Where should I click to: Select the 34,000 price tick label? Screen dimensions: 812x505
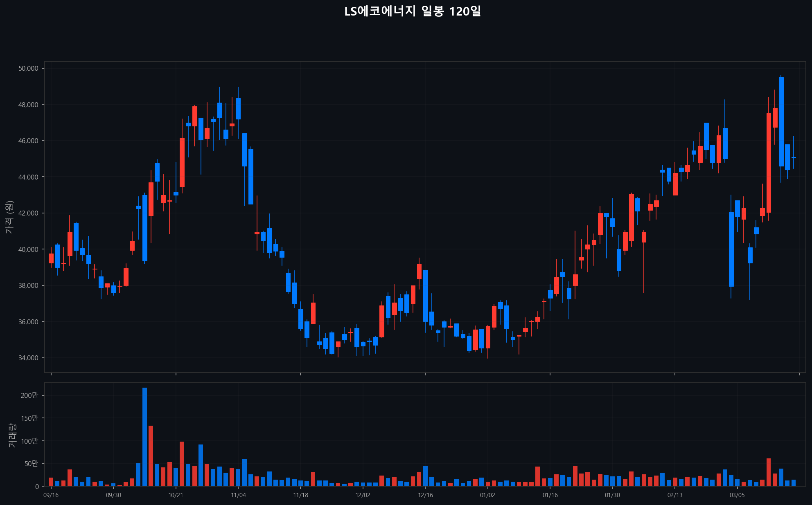[28, 358]
